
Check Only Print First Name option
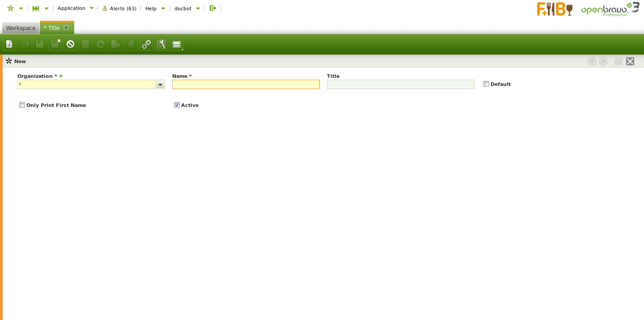(x=22, y=105)
